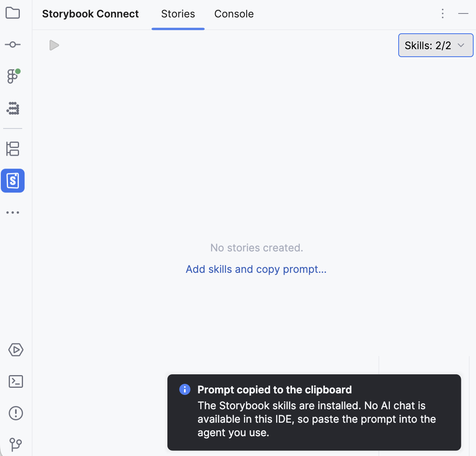Show more tool windows ellipsis
Screen dimensions: 476x456
pos(13,213)
